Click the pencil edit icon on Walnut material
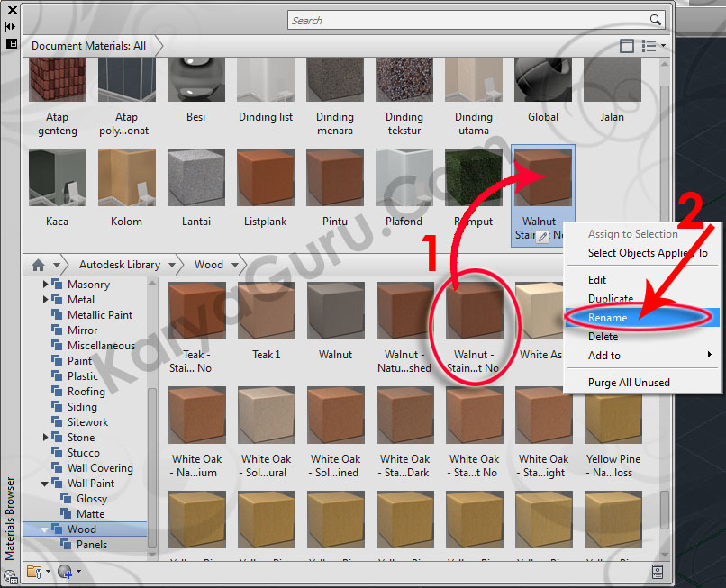Screen dimensions: 726x588 tap(542, 236)
